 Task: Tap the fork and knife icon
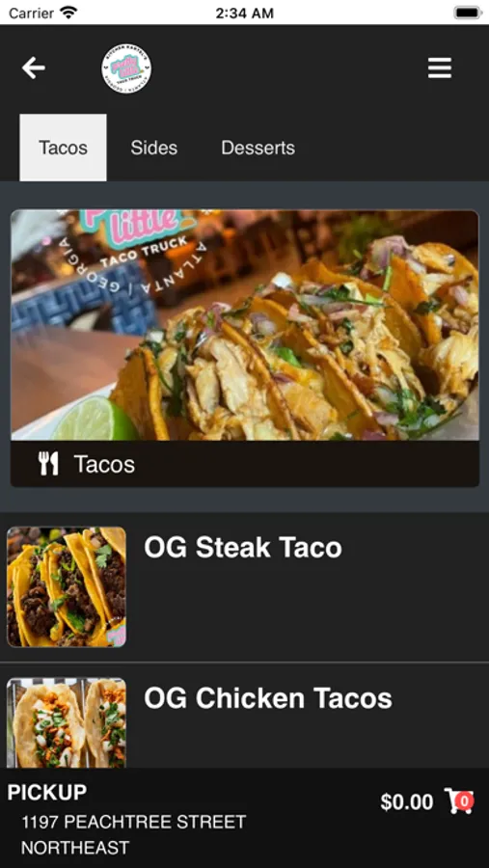click(x=49, y=464)
